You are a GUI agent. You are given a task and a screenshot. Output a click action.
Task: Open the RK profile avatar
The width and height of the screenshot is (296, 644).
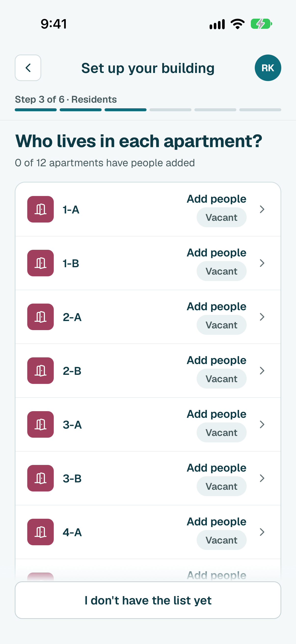[x=268, y=68]
